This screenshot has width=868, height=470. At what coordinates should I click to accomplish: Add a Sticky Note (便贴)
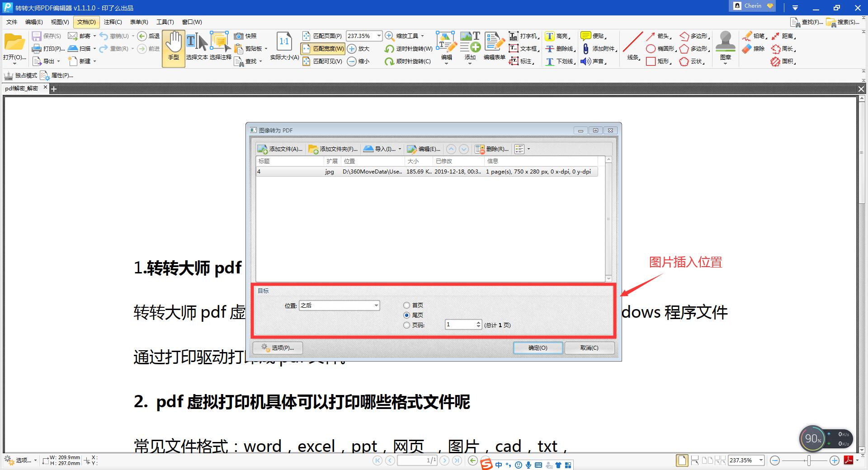(594, 36)
